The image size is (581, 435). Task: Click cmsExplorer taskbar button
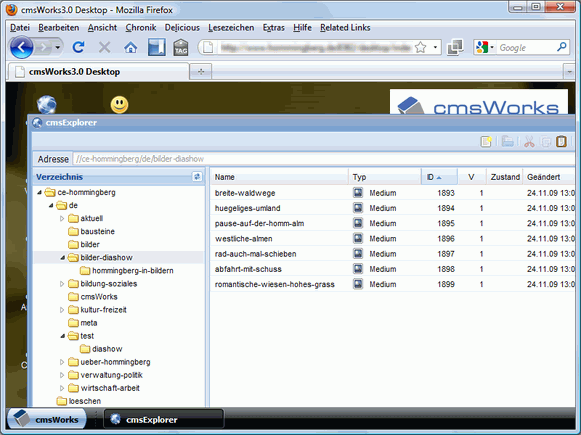(164, 419)
